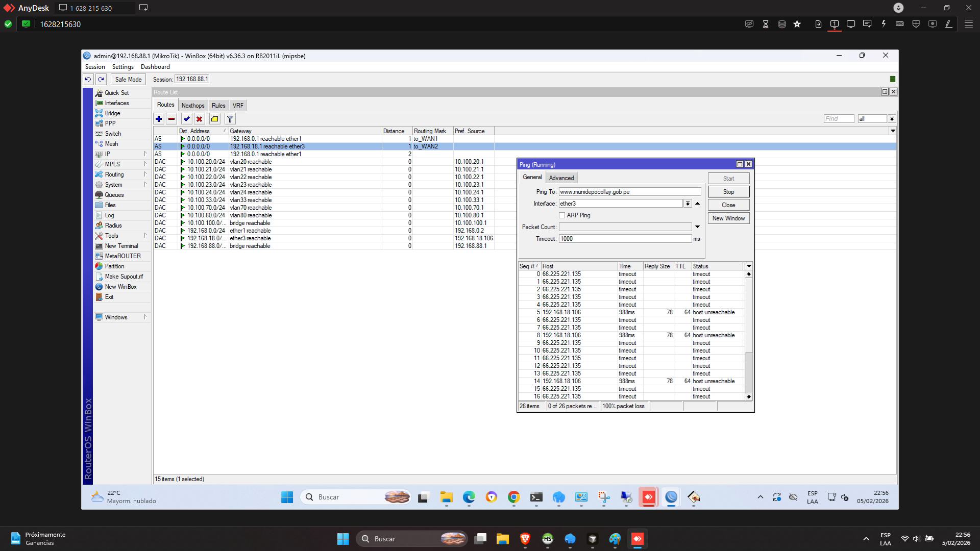Switch to the Nexthops tab

[193, 105]
